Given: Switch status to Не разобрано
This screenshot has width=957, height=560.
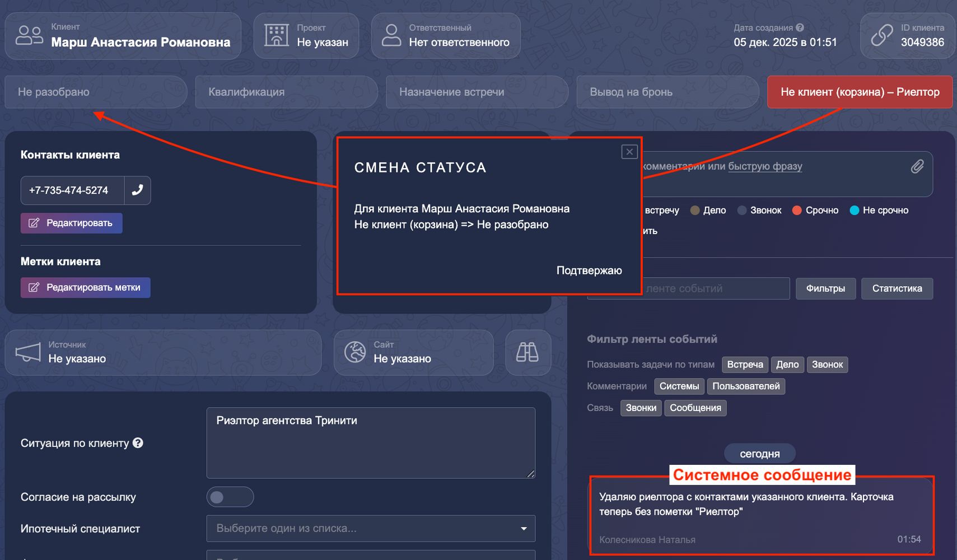Looking at the screenshot, I should [x=96, y=92].
